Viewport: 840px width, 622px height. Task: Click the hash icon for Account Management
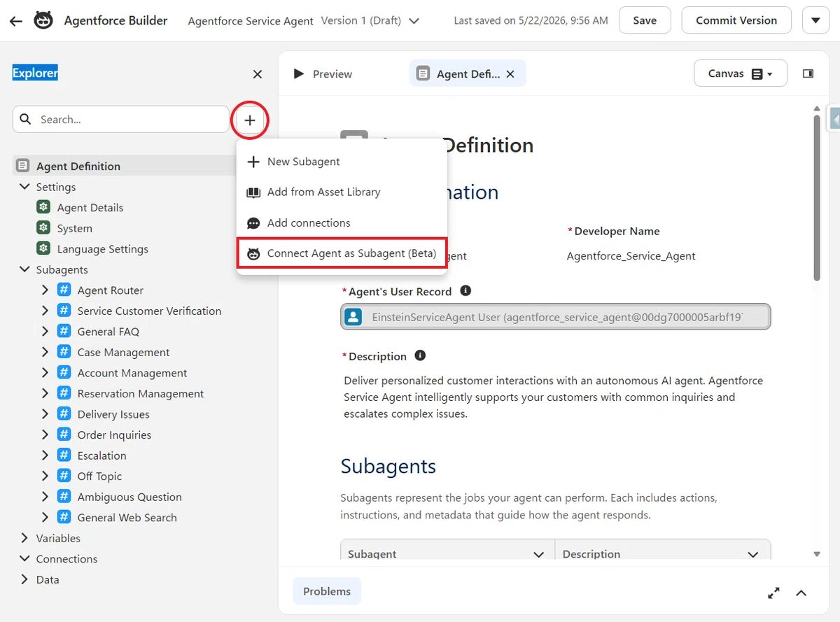(x=64, y=373)
